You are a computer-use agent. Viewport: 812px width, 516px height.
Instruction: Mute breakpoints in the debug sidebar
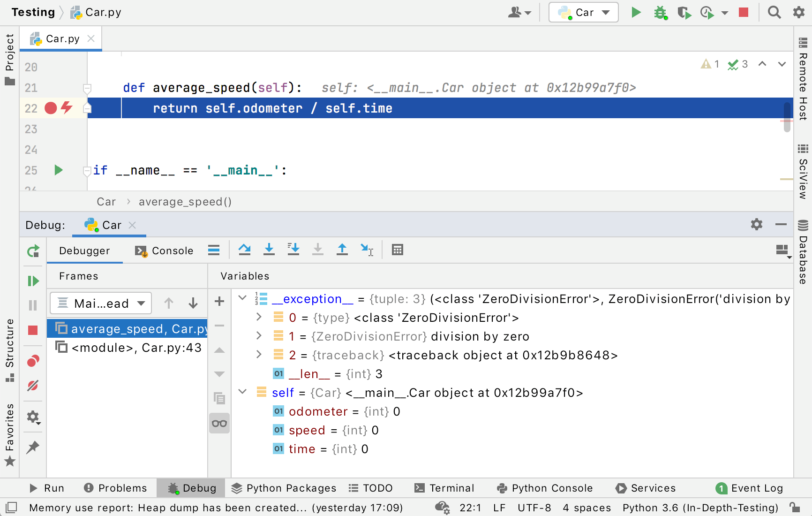[33, 386]
